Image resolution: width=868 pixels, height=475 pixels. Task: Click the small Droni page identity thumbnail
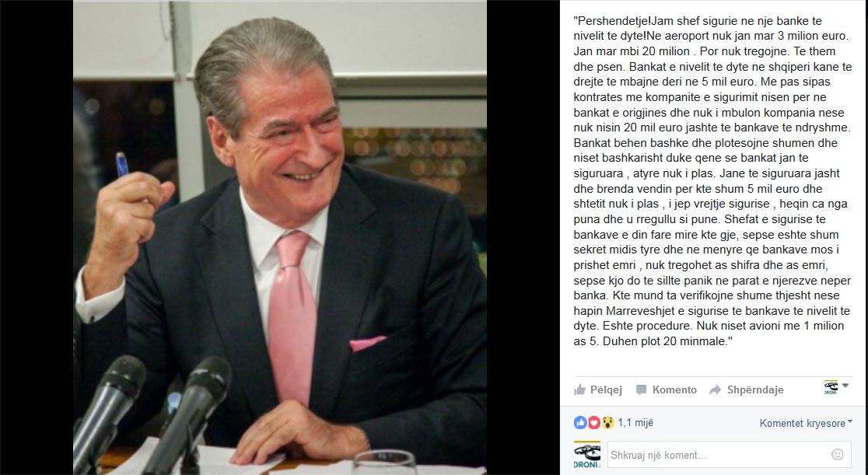click(831, 387)
